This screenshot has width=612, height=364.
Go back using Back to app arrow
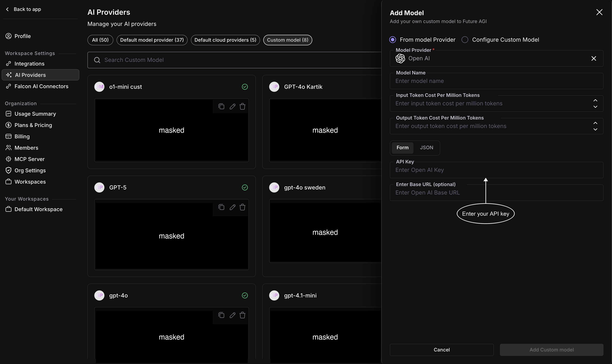click(x=7, y=9)
